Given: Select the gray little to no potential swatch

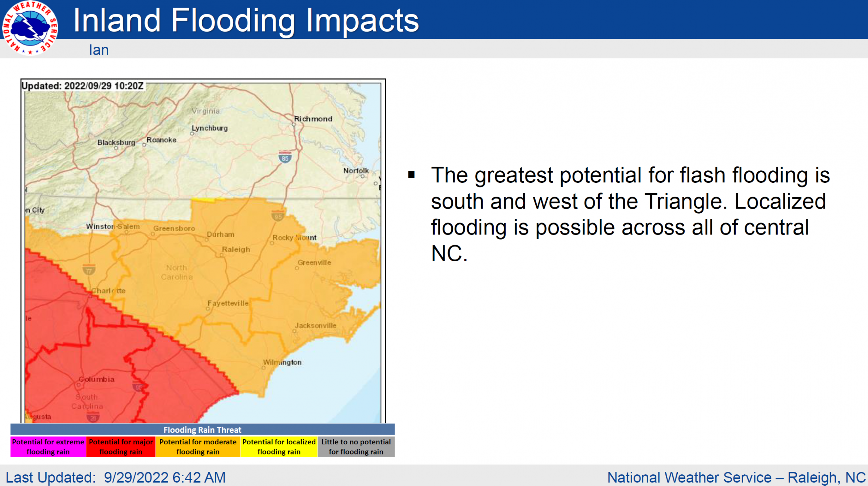Looking at the screenshot, I should (x=356, y=447).
